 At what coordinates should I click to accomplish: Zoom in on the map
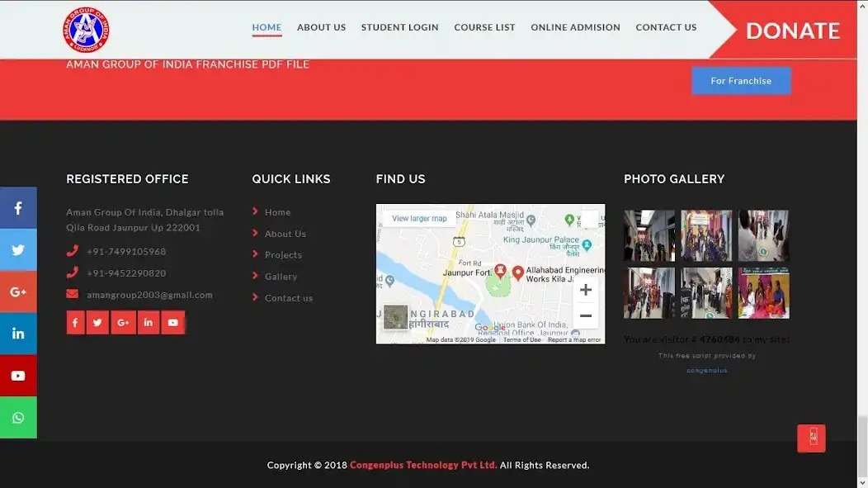point(585,290)
